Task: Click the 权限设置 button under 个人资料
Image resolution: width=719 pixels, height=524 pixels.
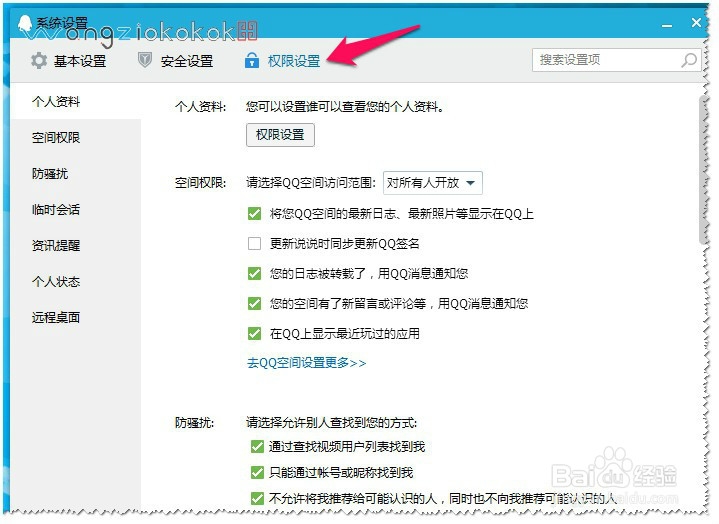Action: [x=280, y=135]
